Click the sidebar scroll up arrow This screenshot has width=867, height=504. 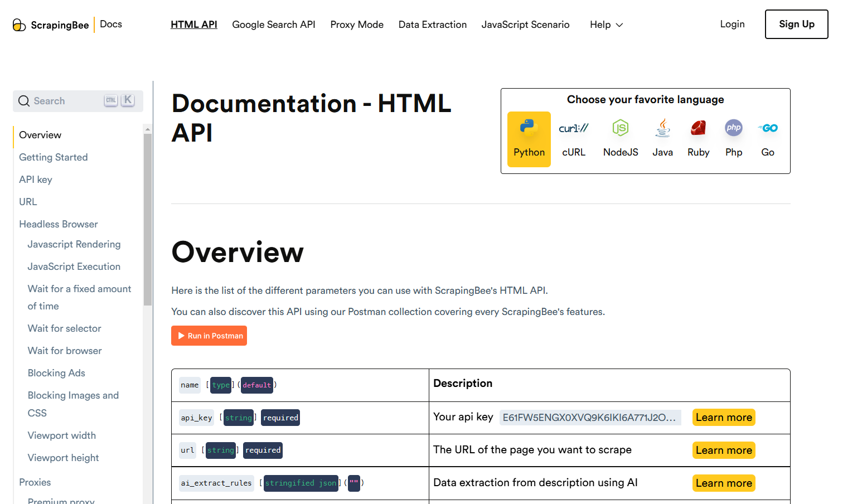148,129
